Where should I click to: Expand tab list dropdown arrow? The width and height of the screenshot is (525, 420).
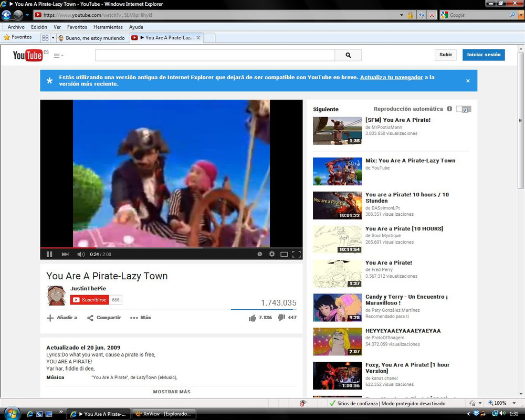point(53,38)
